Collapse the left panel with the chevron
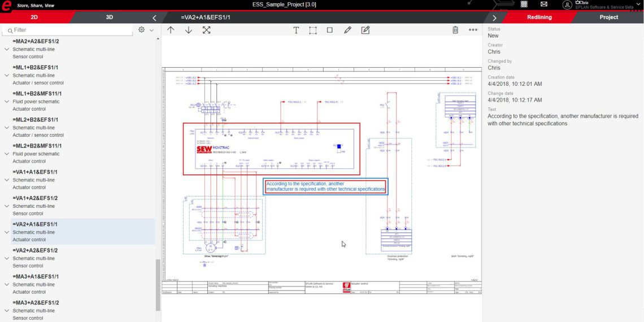This screenshot has width=644, height=322. 155,18
